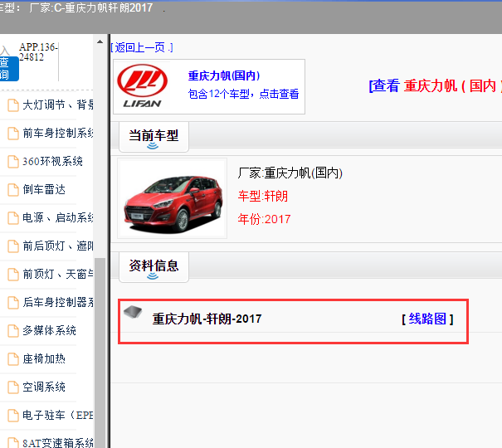The image size is (502, 448).
Task: Open the 线路图 link
Action: pos(427,319)
